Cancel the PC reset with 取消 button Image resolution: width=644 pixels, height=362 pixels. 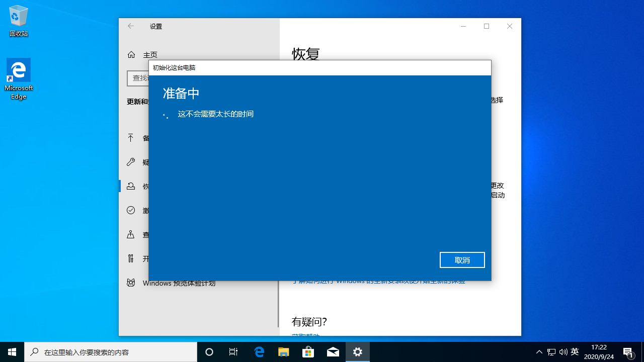(462, 260)
